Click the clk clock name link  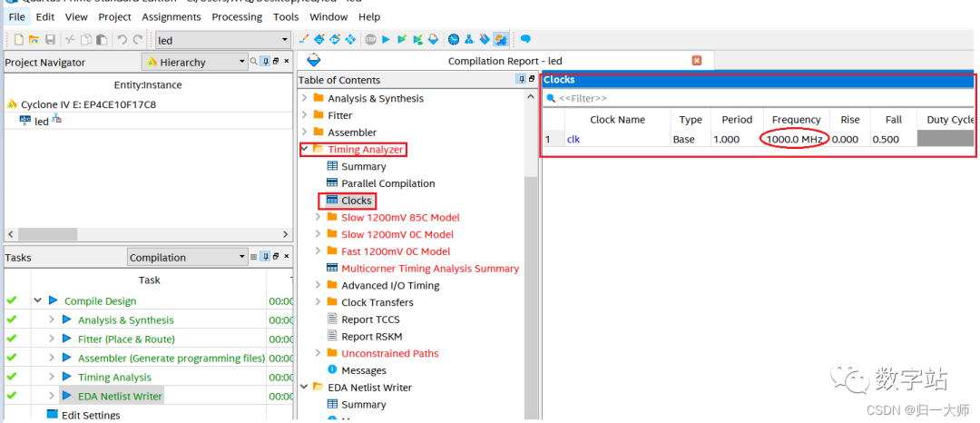573,139
